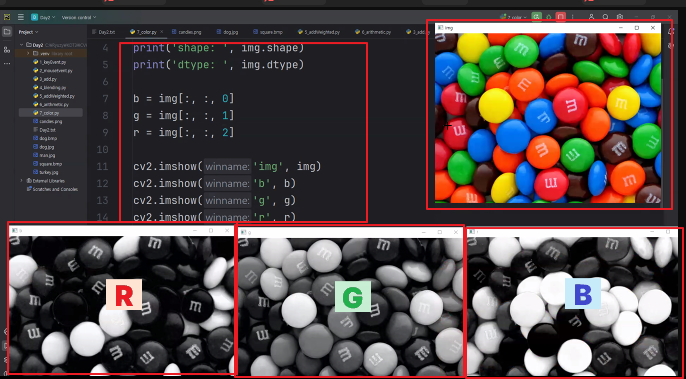Close the 'b' channel window
This screenshot has height=379, width=686.
pos(227,231)
